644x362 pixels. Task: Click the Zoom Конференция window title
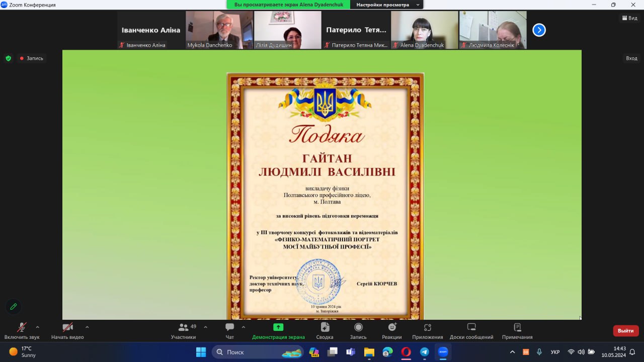32,5
